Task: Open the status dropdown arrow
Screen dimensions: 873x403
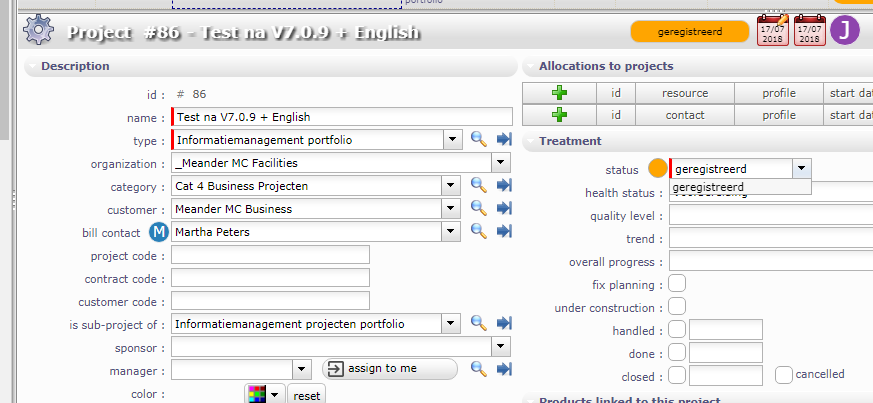Action: [802, 169]
